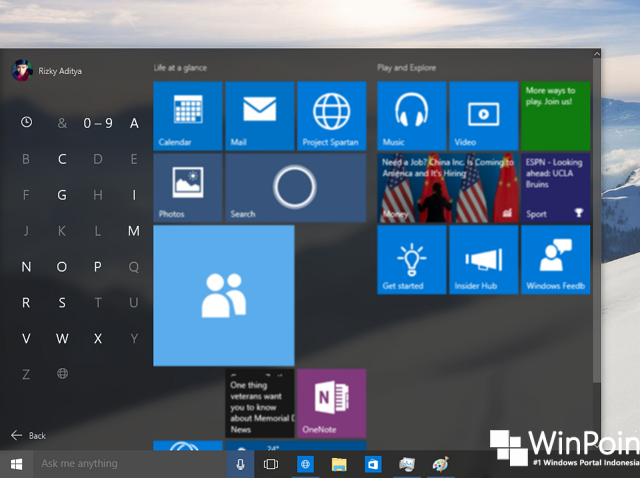Screen dimensions: 640x478
Task: Open Task View from the taskbar
Action: click(x=271, y=464)
